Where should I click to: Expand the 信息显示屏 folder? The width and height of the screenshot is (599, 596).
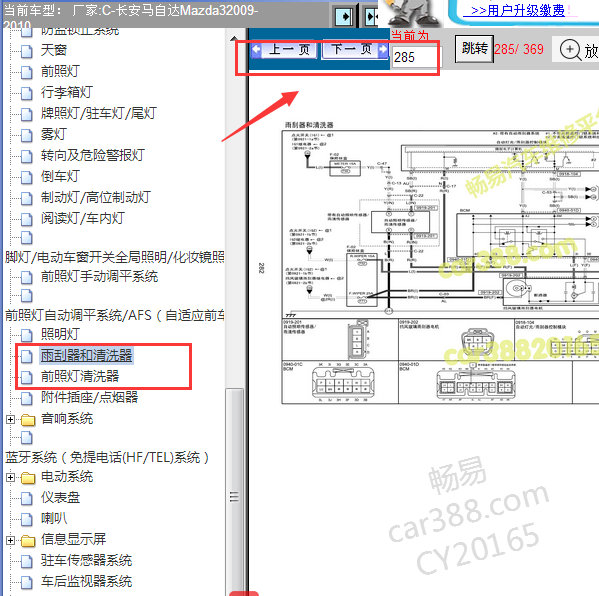pyautogui.click(x=11, y=540)
